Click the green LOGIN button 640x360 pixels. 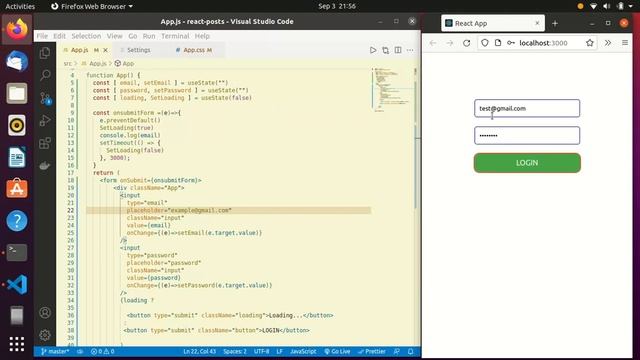[527, 163]
